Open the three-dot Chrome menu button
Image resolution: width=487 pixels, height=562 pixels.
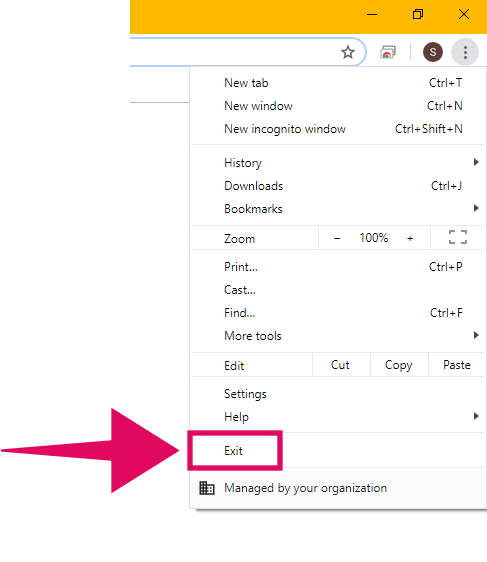(x=465, y=52)
